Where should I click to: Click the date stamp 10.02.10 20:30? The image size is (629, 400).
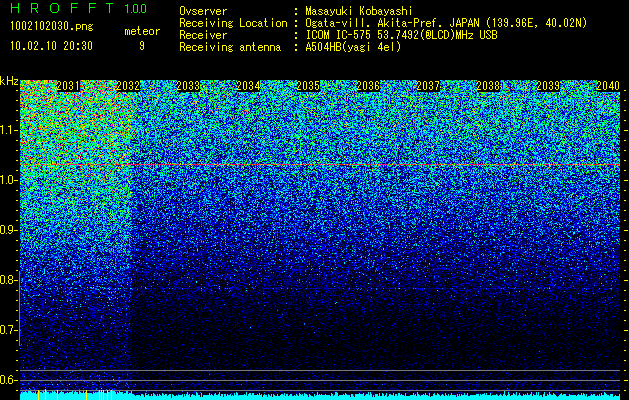[x=51, y=46]
